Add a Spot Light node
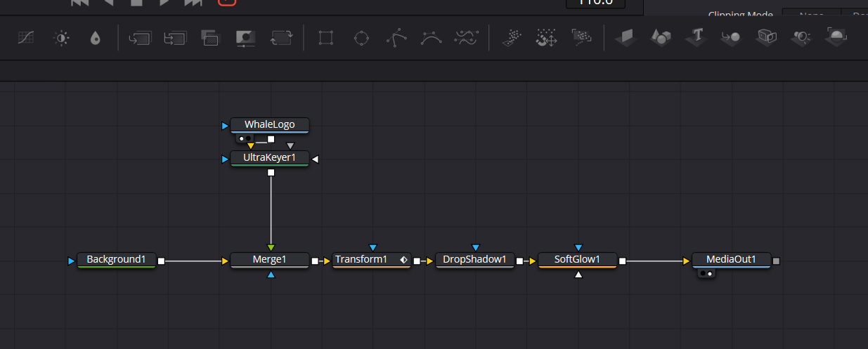Screen dimensions: 868x349 801,37
